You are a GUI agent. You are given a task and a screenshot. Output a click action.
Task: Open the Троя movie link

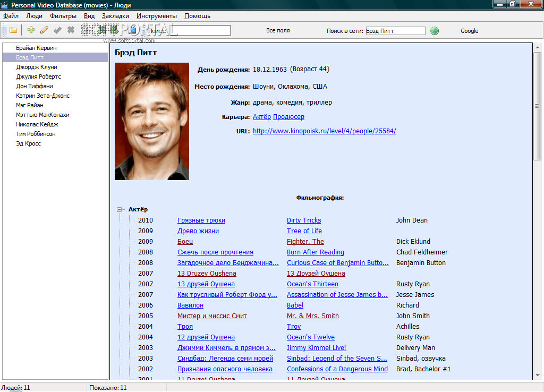[185, 327]
